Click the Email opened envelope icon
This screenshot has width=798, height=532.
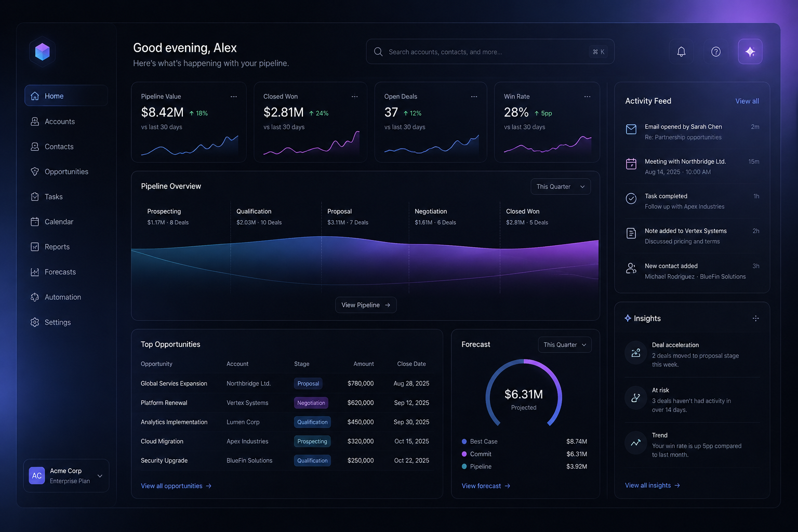pos(631,129)
